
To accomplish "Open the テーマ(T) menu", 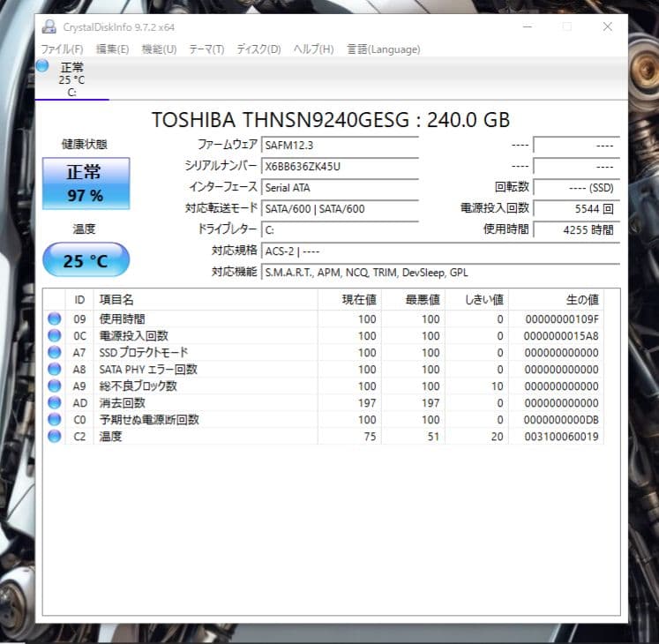I will [x=206, y=49].
